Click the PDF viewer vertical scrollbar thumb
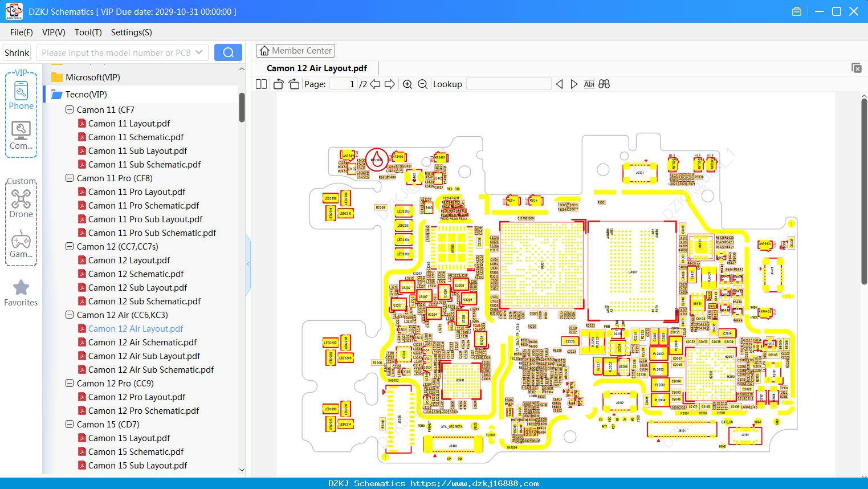This screenshot has height=489, width=868. point(864,191)
